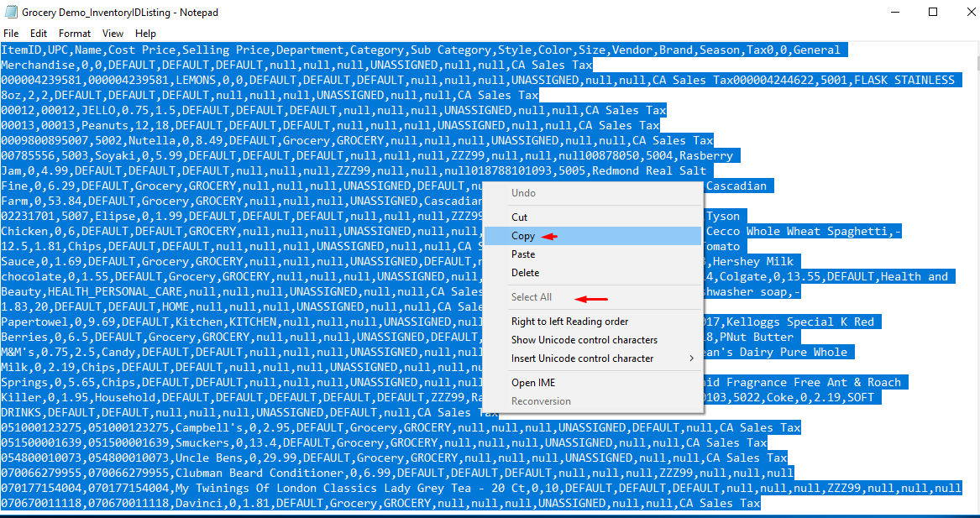Choose Reconversion in the context menu
This screenshot has width=980, height=518.
[593, 401]
